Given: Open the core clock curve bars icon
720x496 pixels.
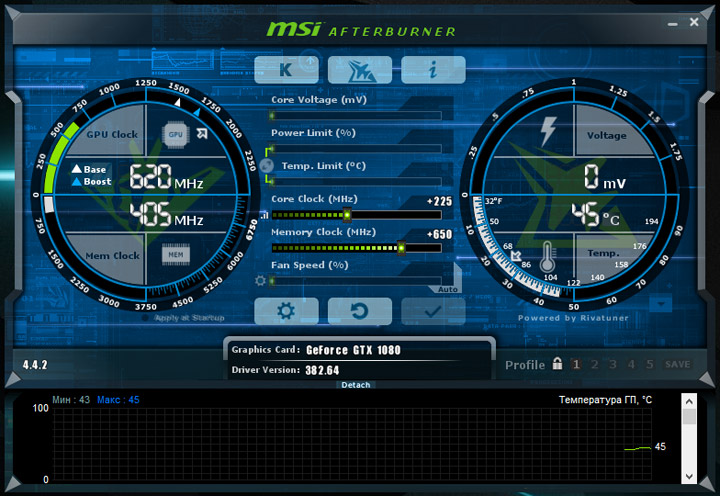Looking at the screenshot, I should tap(264, 215).
